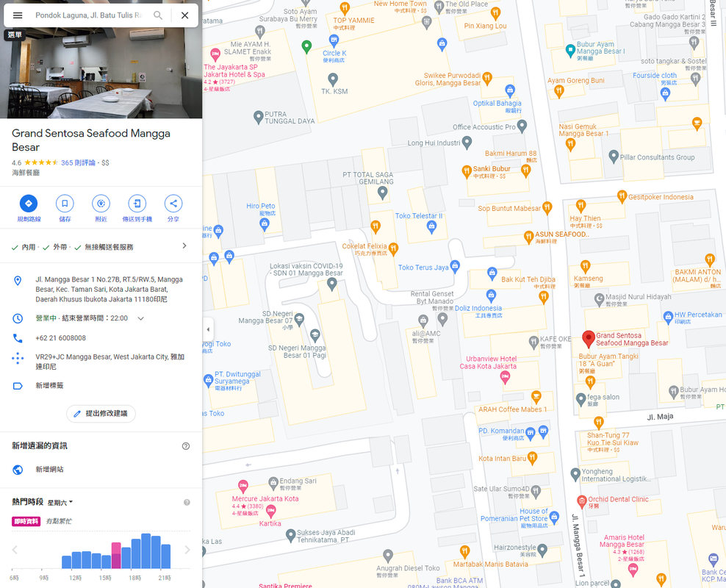Click the Toko Terus Jaya shop marker
Viewport: 726px width, 588px height.
(455, 266)
